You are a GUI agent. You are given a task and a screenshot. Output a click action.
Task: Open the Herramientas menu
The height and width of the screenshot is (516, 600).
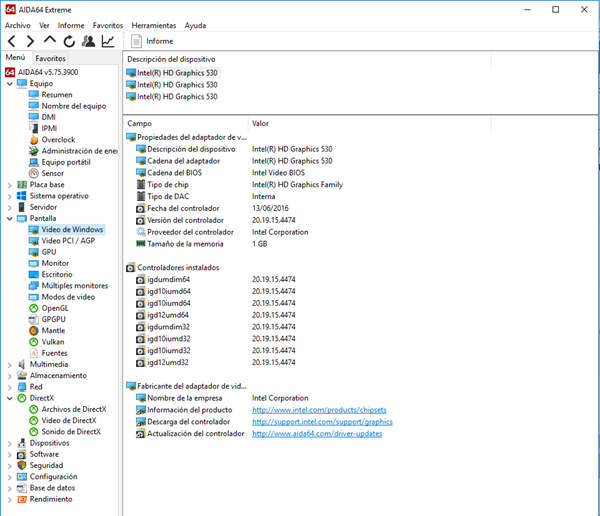click(x=153, y=25)
